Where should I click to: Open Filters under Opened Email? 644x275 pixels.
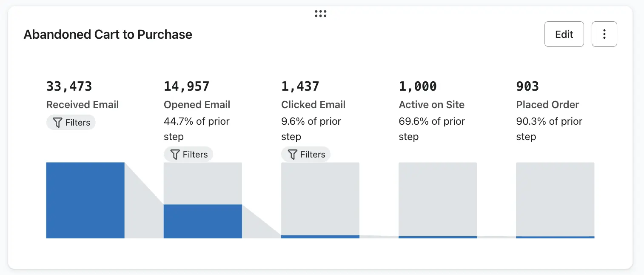point(188,154)
